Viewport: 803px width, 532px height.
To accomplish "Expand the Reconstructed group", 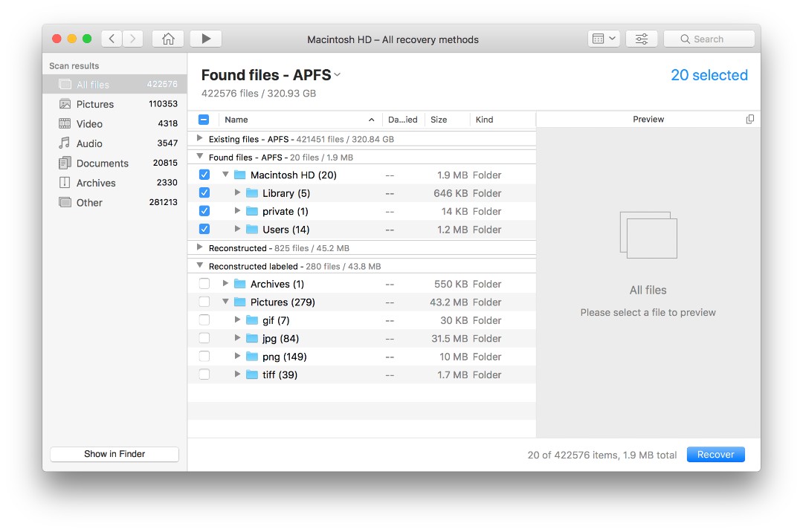I will pyautogui.click(x=200, y=247).
